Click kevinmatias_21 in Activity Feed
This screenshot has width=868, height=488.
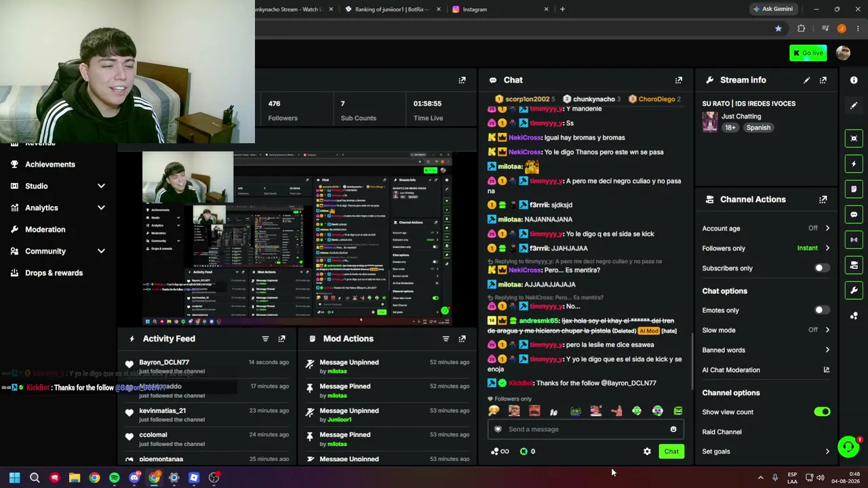click(162, 411)
